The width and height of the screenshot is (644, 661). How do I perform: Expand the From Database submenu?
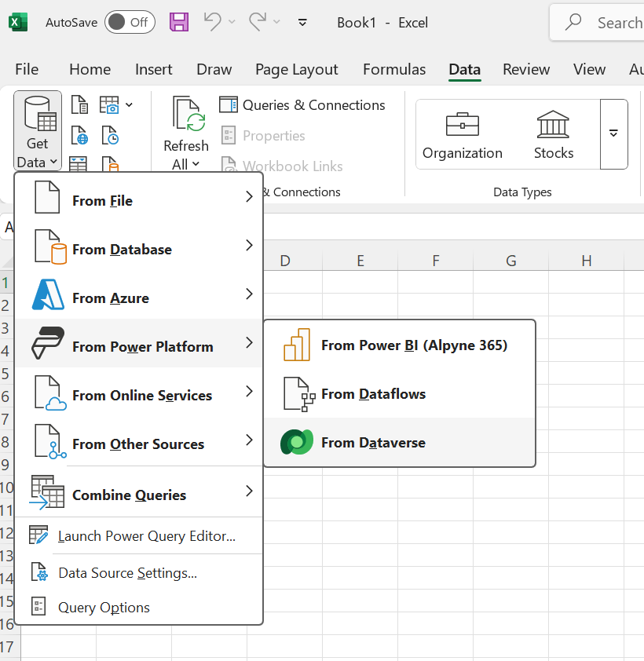(x=139, y=247)
